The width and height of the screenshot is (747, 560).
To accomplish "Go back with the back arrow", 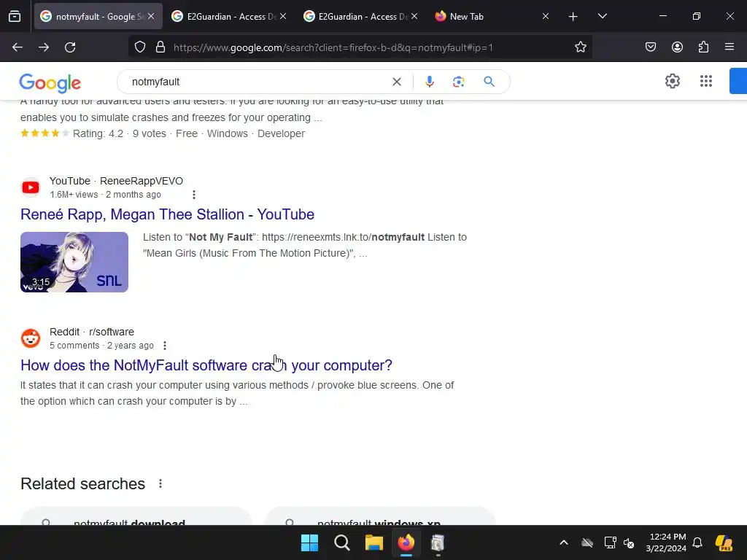I will 18,47.
